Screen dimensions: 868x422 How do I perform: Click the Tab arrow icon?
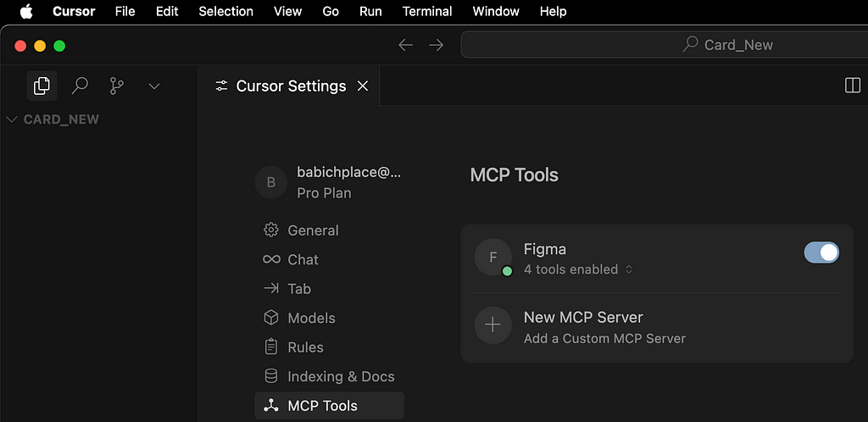271,289
